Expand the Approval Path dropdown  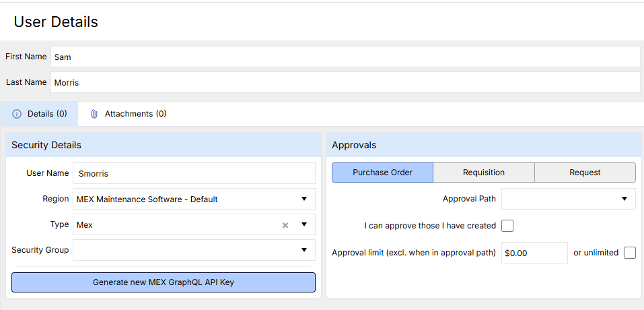(x=624, y=199)
